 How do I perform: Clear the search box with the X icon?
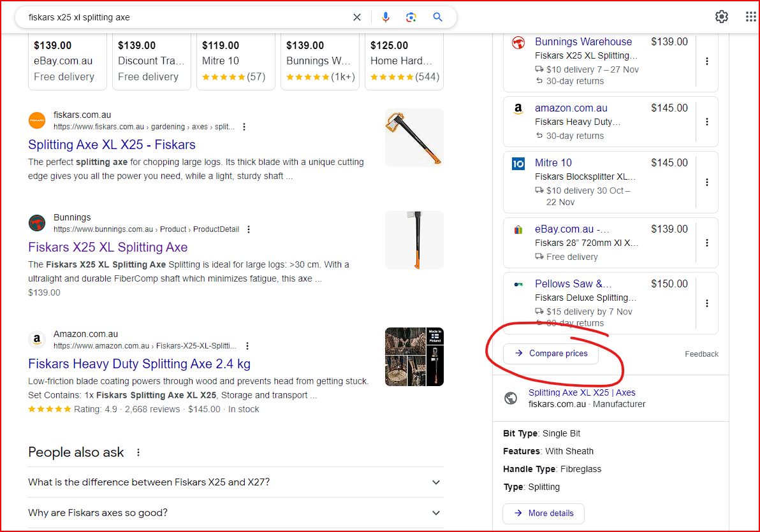[x=357, y=17]
